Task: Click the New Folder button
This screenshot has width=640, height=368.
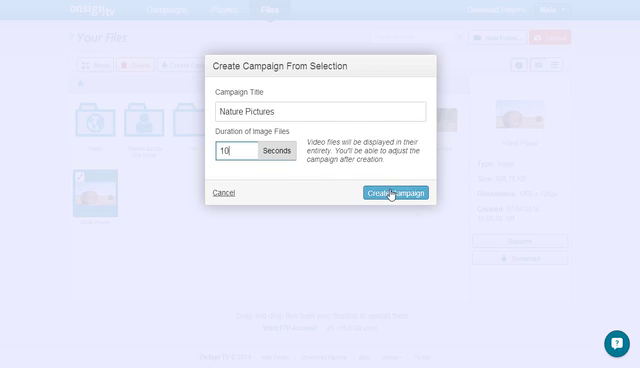Action: 498,38
